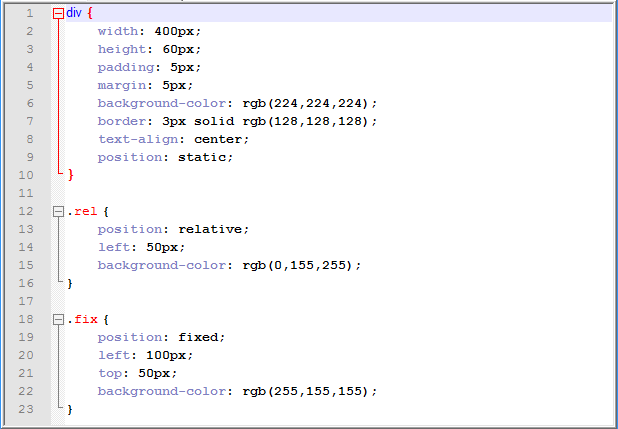
Task: Click the value 'rgb(224,224,224)'
Action: (x=305, y=103)
